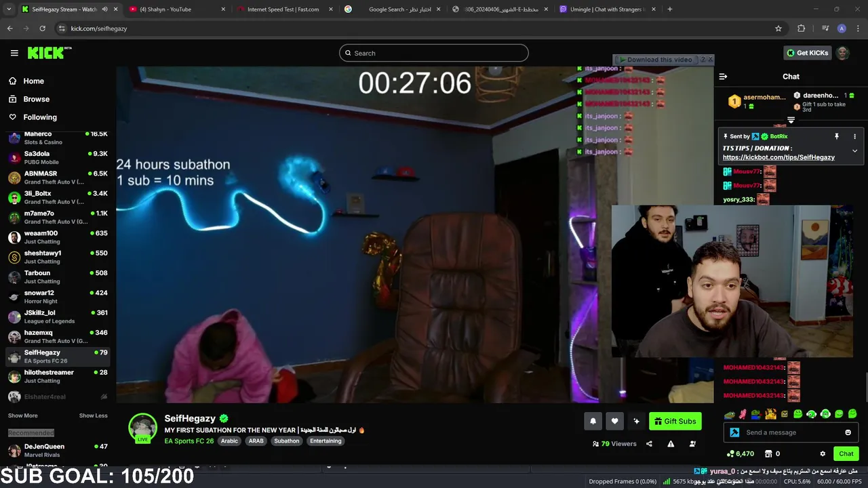The image size is (868, 488).
Task: Click the green Gift Subs button
Action: (675, 421)
